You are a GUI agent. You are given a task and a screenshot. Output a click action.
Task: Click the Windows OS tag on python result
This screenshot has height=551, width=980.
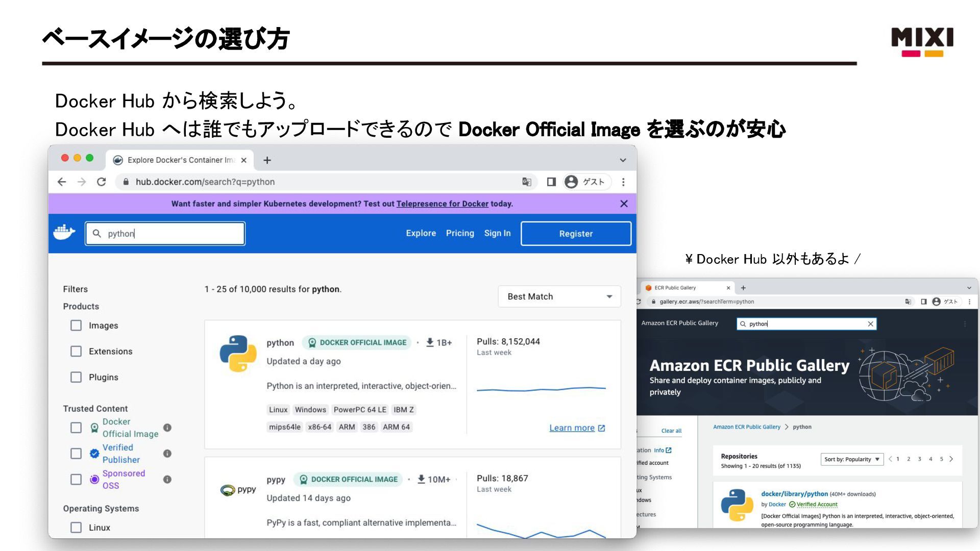310,410
